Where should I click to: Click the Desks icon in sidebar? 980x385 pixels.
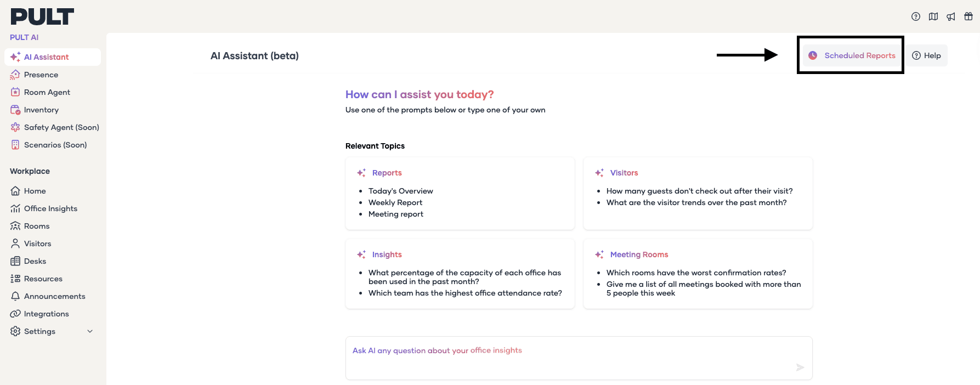15,261
